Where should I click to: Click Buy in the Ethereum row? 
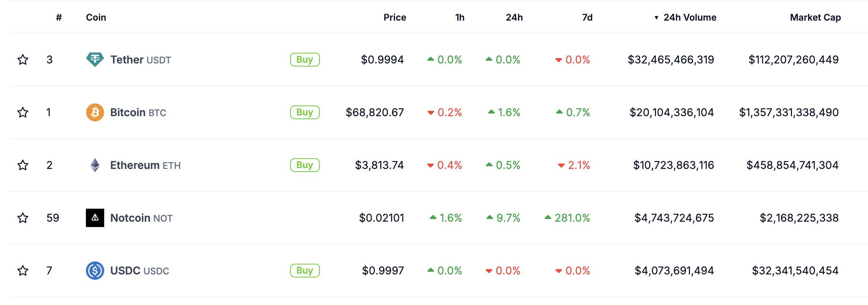point(305,165)
